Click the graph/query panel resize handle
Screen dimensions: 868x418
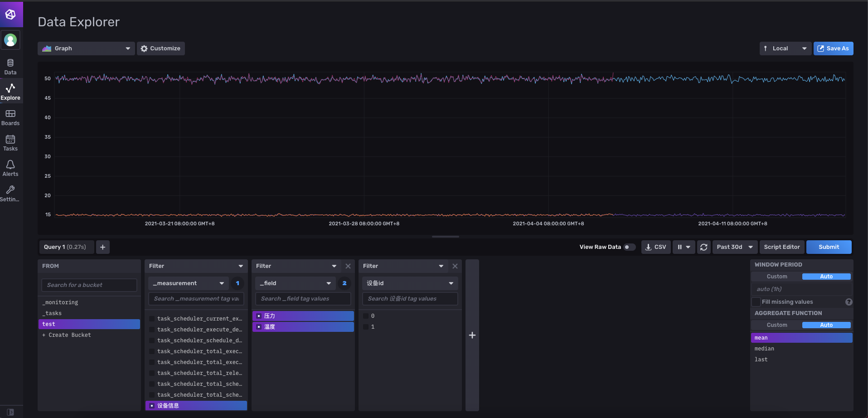pyautogui.click(x=446, y=237)
